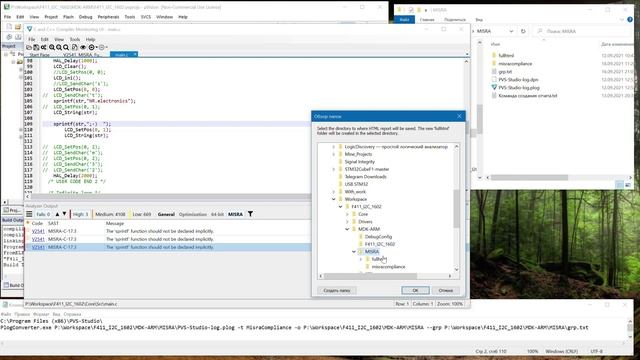Toggle the 64-bit diagnostics group

coord(217,214)
